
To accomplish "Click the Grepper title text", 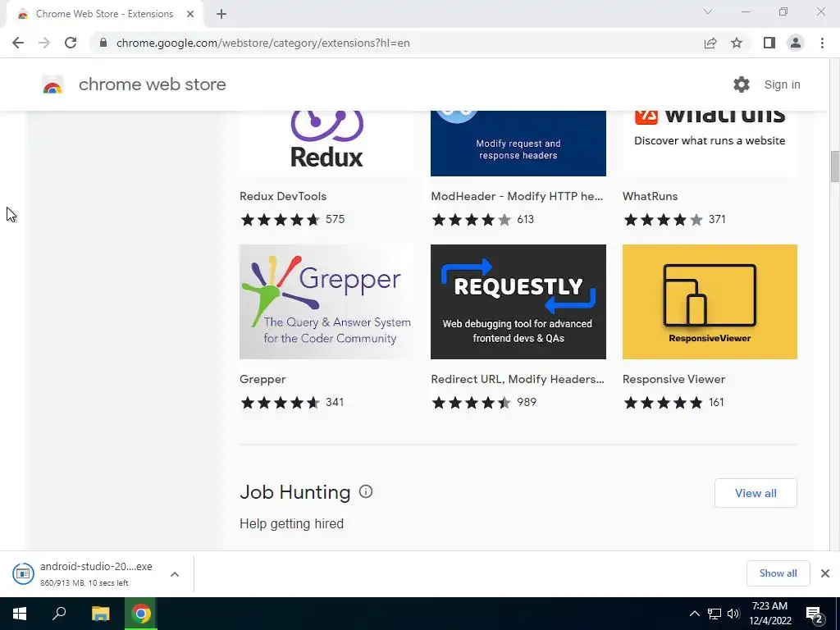I will pyautogui.click(x=262, y=379).
